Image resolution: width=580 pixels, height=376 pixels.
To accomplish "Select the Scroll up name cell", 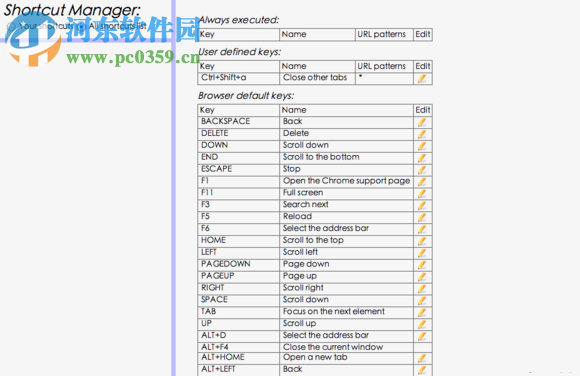I will pos(346,324).
